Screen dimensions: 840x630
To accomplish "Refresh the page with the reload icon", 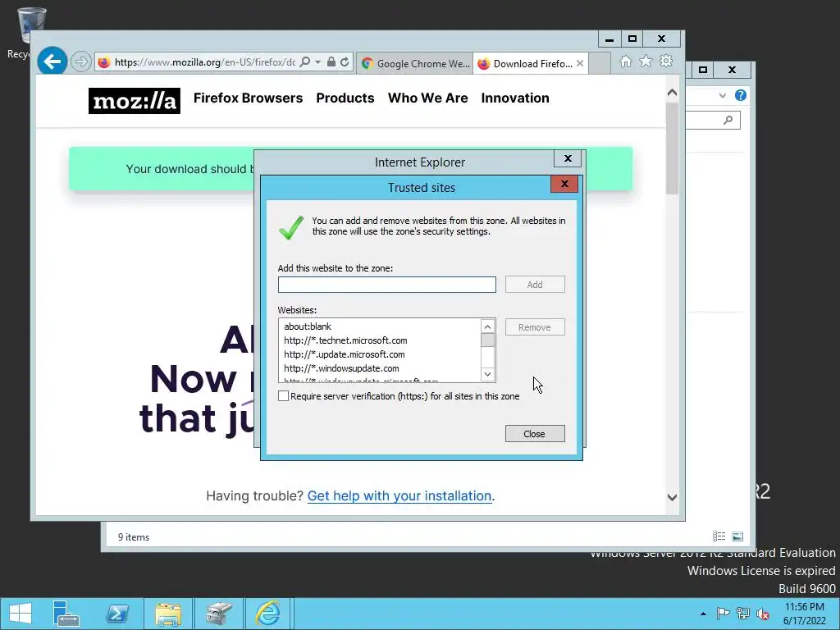I will [345, 62].
